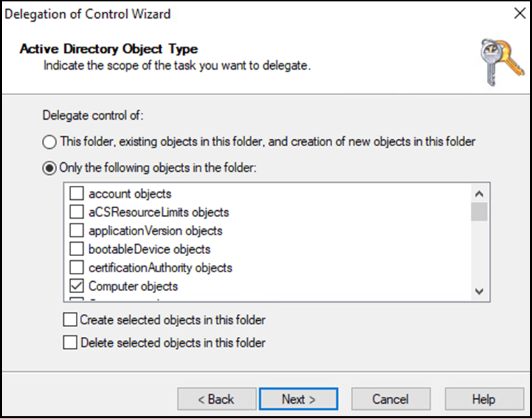Enable bootableDevice objects checkbox
The height and width of the screenshot is (419, 532).
pos(77,248)
